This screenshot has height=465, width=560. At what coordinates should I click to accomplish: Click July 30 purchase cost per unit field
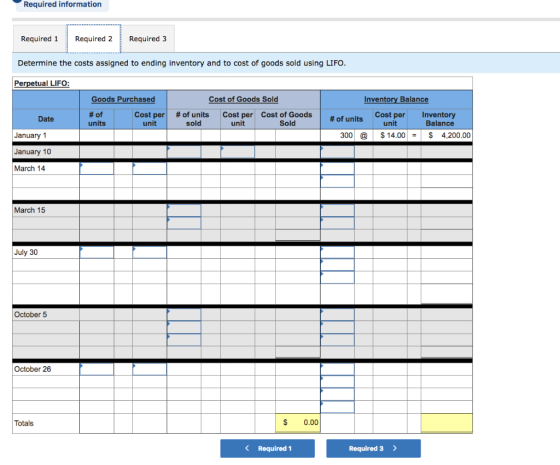[149, 252]
